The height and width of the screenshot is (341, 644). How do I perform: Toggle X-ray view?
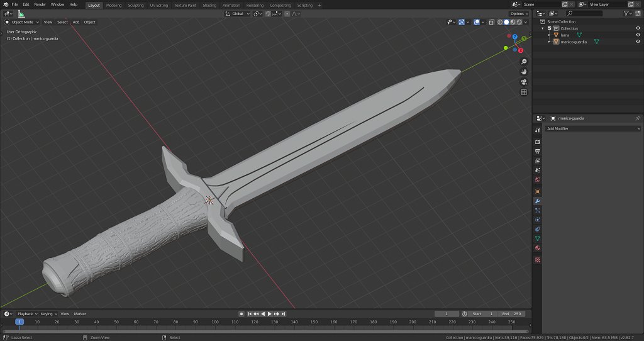coord(491,22)
